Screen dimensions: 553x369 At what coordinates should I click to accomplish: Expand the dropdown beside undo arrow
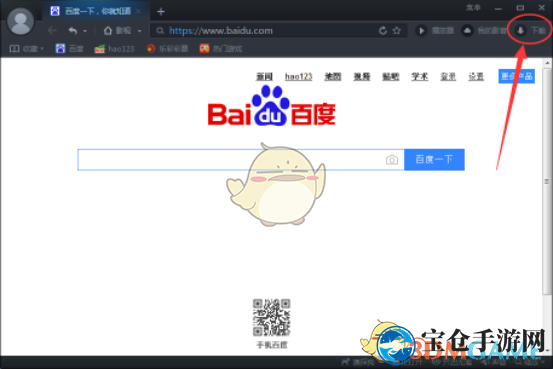pos(85,31)
